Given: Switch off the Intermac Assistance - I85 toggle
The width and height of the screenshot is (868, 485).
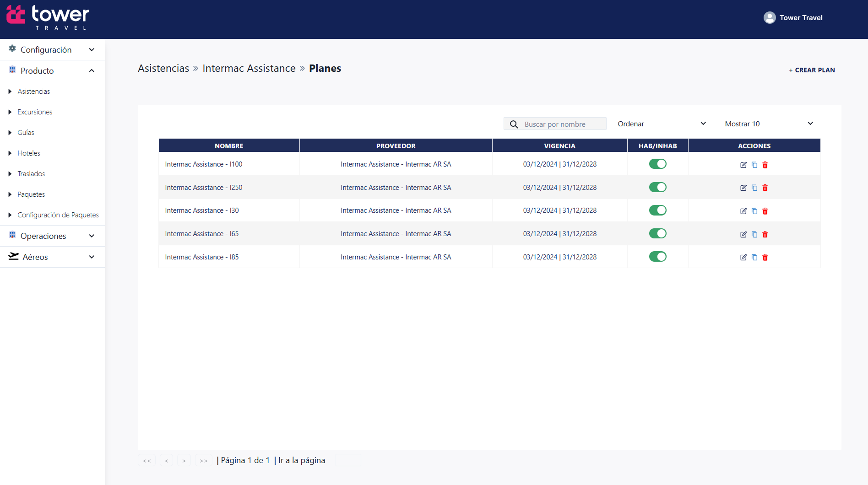Looking at the screenshot, I should point(657,257).
